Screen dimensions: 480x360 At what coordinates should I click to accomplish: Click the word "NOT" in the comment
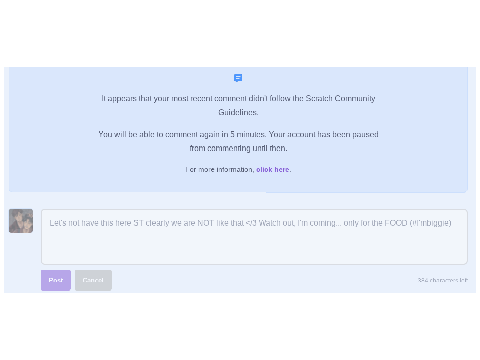coord(206,223)
